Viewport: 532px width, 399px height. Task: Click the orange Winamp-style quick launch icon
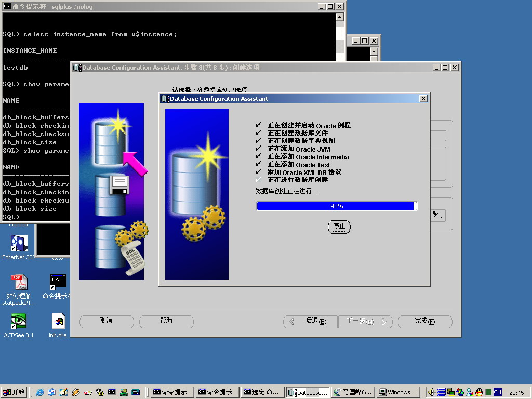point(76,392)
